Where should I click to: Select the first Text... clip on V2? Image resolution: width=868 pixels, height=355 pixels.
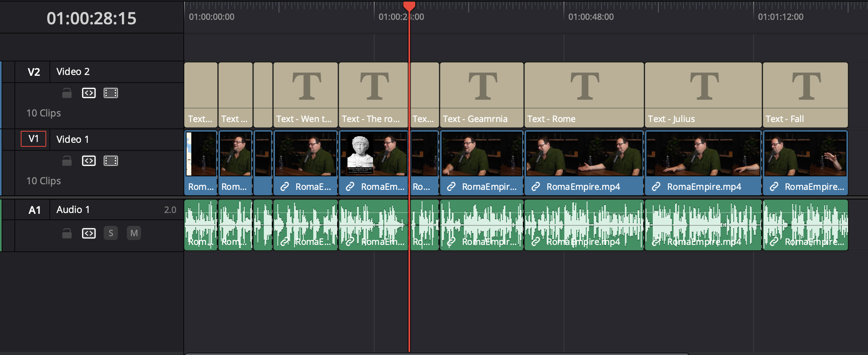201,95
